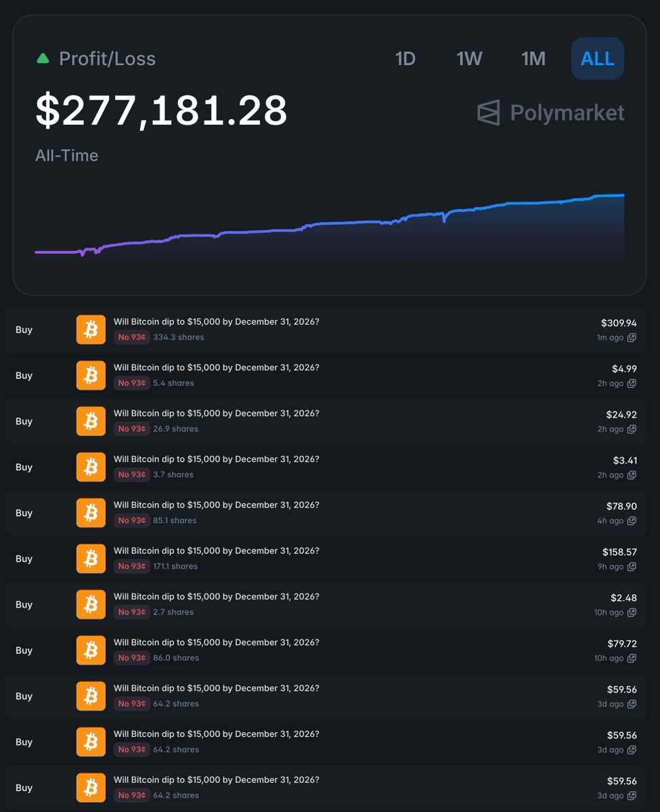Open market title on 86.0 shares row
The width and height of the screenshot is (660, 812).
pos(217,642)
